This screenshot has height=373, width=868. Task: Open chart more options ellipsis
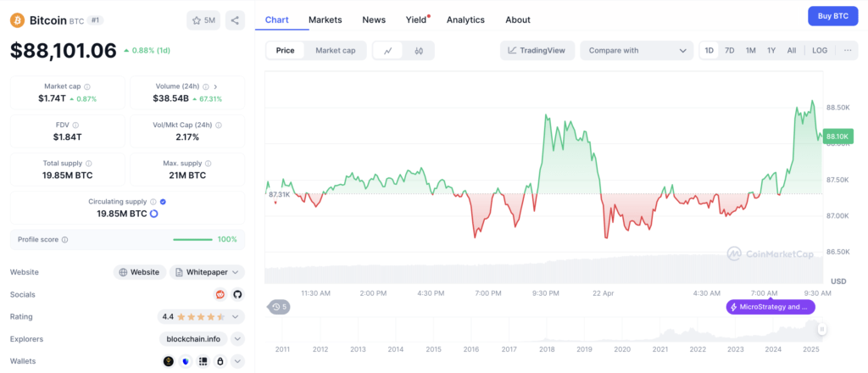[848, 50]
